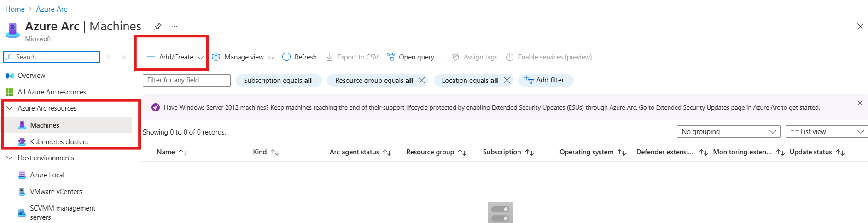Sort by Update status column
Screen dimensions: 868x223
(x=817, y=152)
